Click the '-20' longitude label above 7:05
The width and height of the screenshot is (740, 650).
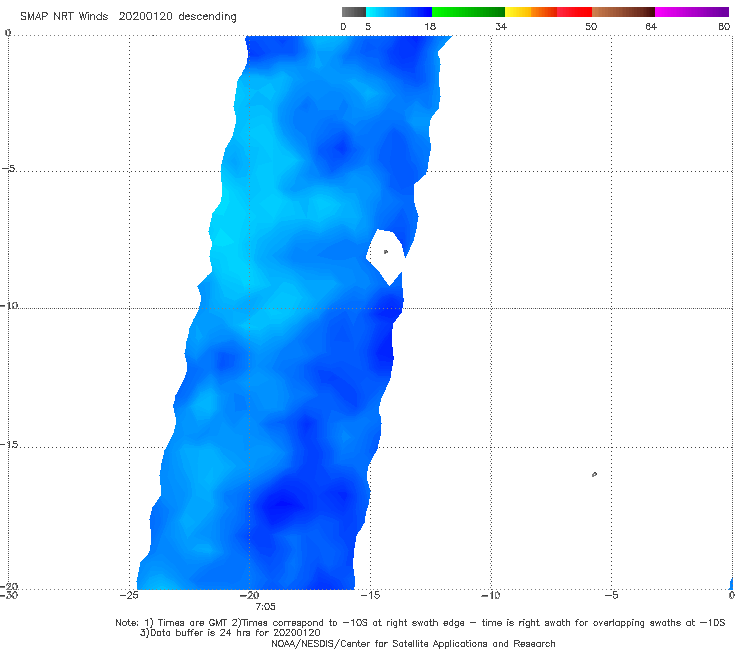coord(250,595)
